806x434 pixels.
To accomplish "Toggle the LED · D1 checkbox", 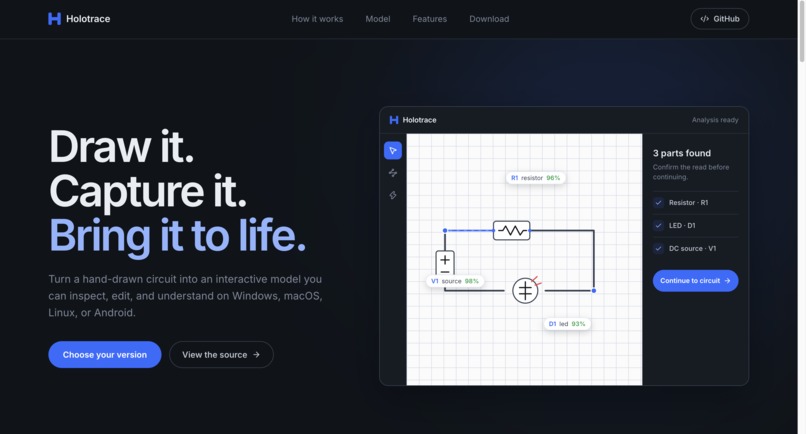I will click(658, 225).
